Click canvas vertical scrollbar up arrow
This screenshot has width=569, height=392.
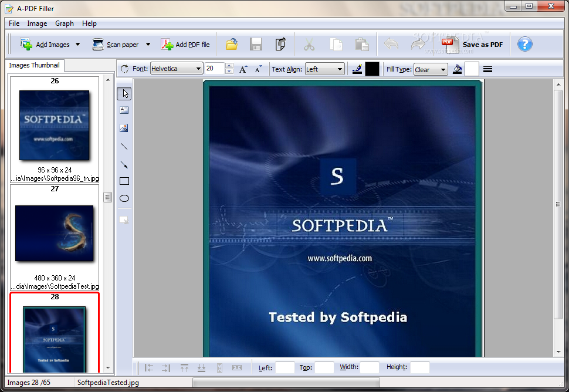click(x=558, y=85)
